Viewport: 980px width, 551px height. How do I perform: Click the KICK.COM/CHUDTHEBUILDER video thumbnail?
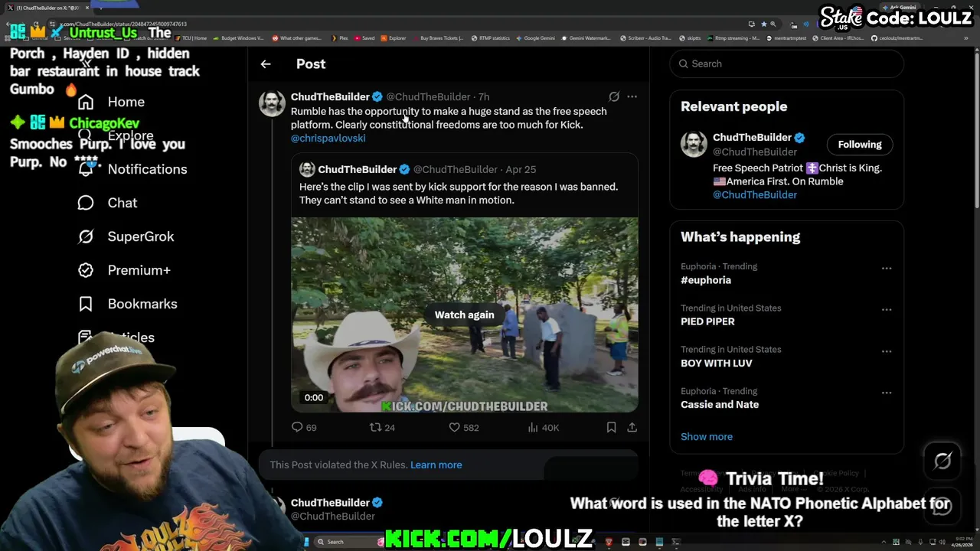[x=464, y=315]
